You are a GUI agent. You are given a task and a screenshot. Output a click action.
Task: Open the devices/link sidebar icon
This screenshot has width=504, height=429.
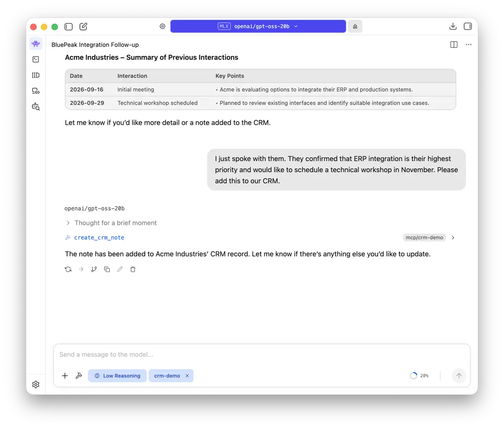pyautogui.click(x=36, y=91)
